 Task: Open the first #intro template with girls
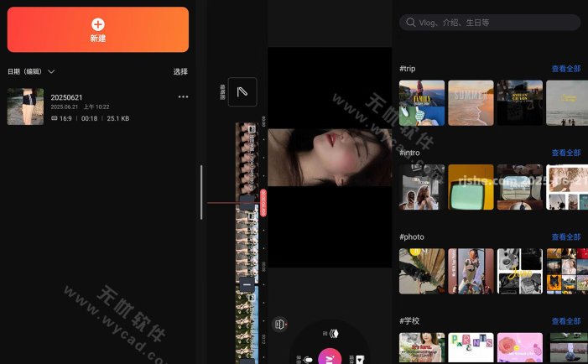pos(422,187)
